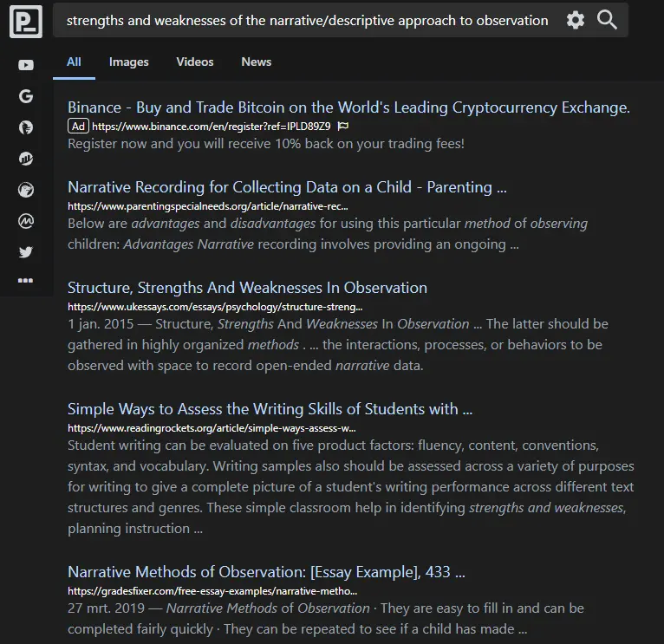This screenshot has width=664, height=644.
Task: Open Simple Ways to Assess Writing Skills result
Action: tap(270, 409)
